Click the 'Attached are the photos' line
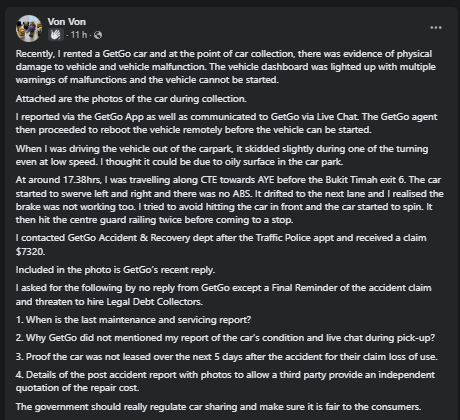This screenshot has width=460, height=420. [131, 99]
